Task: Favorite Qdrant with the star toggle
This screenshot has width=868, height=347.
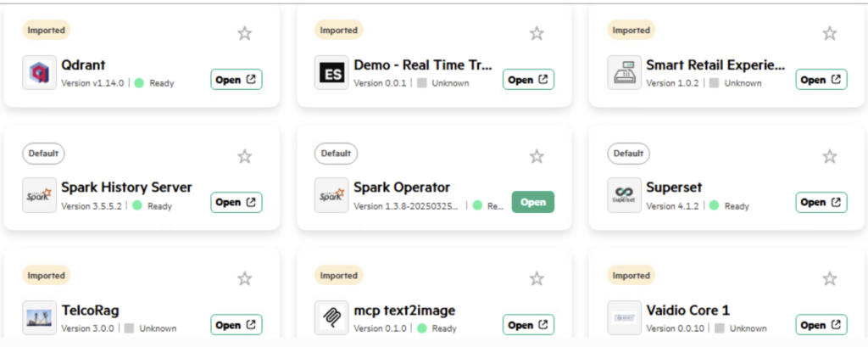Action: pyautogui.click(x=244, y=33)
